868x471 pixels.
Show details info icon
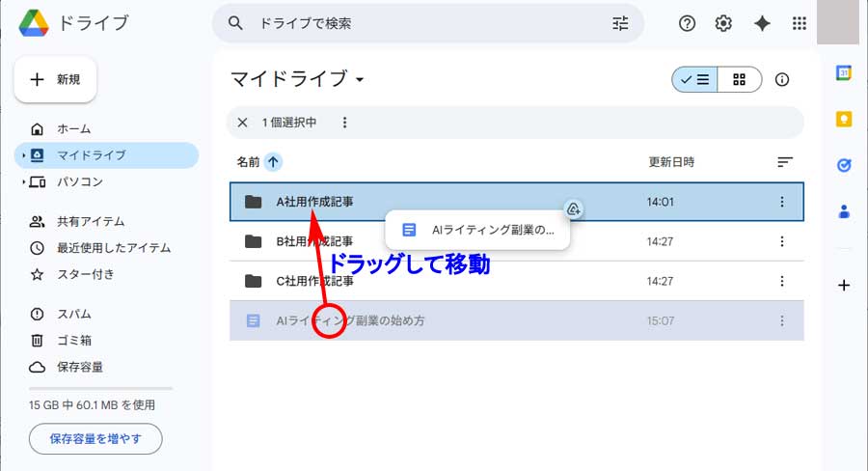tap(782, 79)
